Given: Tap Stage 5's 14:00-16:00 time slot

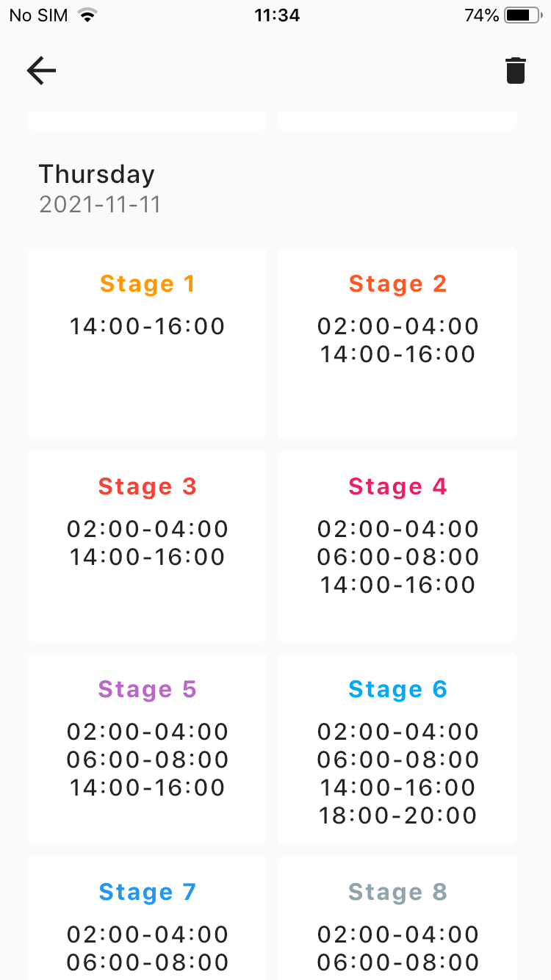Looking at the screenshot, I should 148,788.
